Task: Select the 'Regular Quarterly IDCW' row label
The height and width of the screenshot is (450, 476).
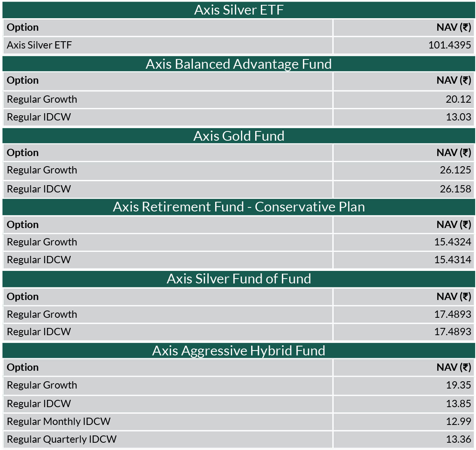Action: click(x=61, y=439)
